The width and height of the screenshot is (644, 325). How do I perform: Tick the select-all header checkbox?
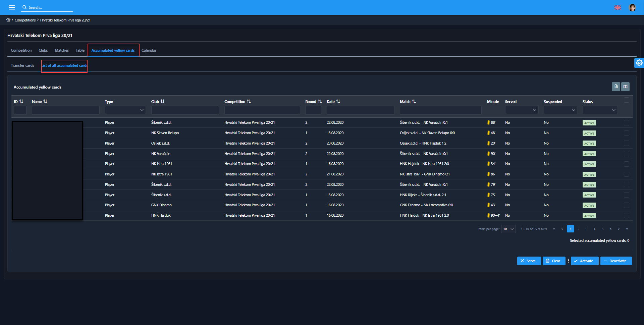pyautogui.click(x=626, y=100)
